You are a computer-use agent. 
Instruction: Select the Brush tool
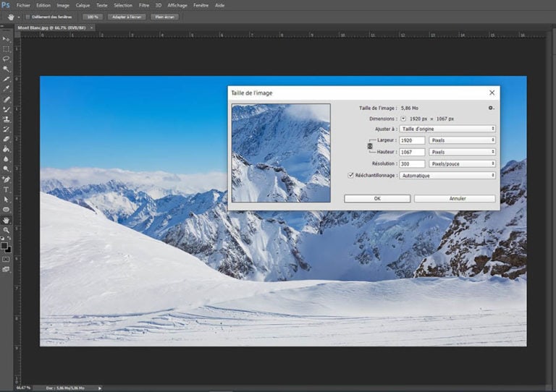tap(6, 109)
